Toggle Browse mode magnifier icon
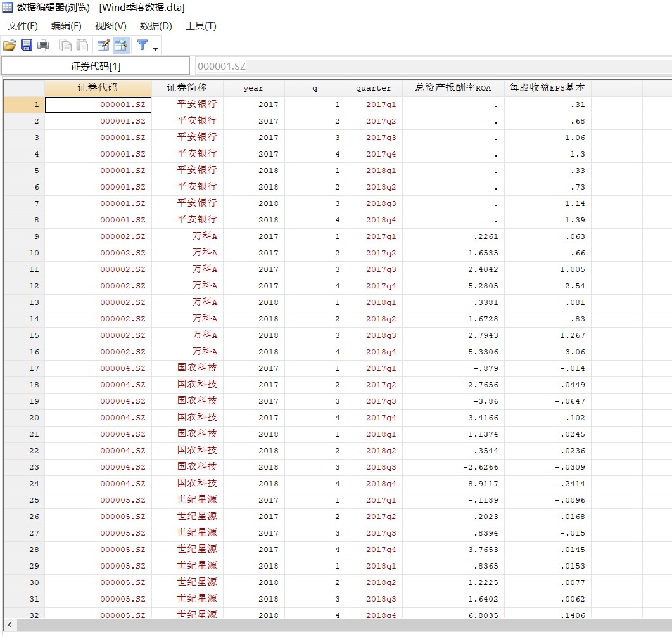The image size is (672, 637). click(120, 45)
